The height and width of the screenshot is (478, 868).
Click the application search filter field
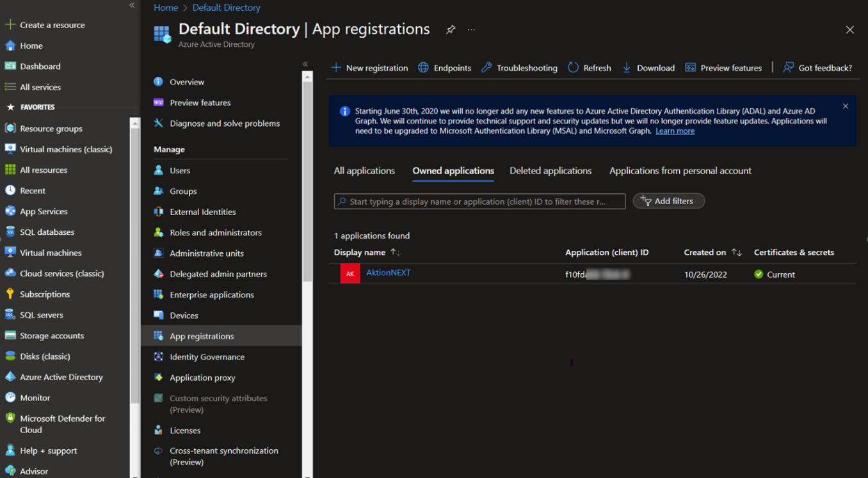pyautogui.click(x=479, y=202)
